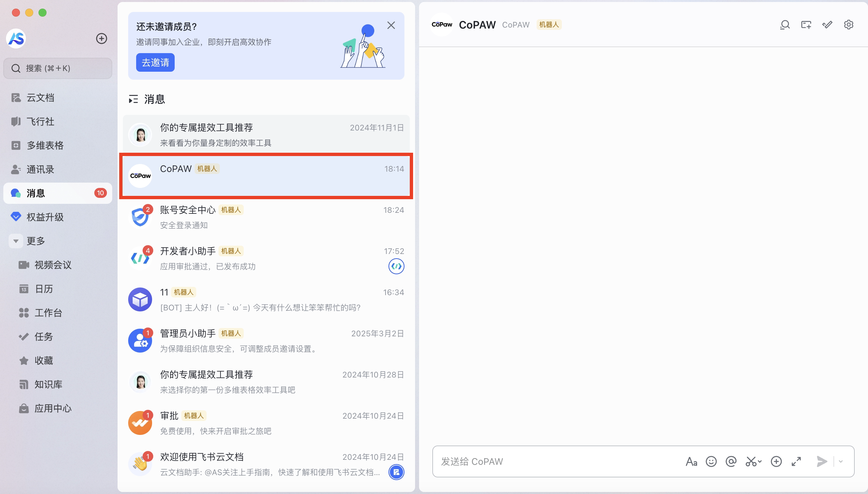Image resolution: width=868 pixels, height=494 pixels.
Task: Click the send message arrow icon
Action: pos(822,461)
